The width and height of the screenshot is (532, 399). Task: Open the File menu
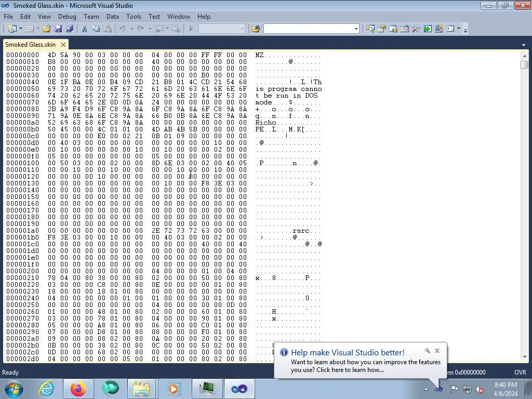8,16
